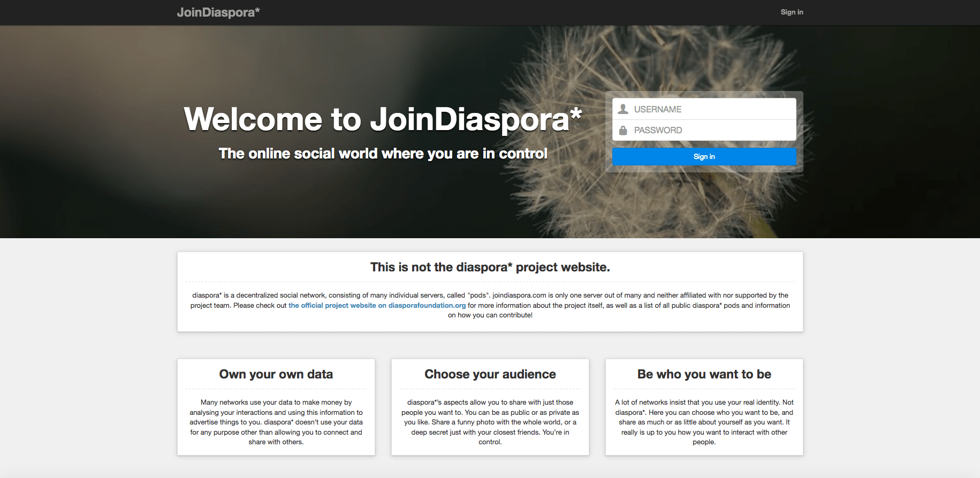
Task: Focus the USERNAME input field
Action: point(704,109)
